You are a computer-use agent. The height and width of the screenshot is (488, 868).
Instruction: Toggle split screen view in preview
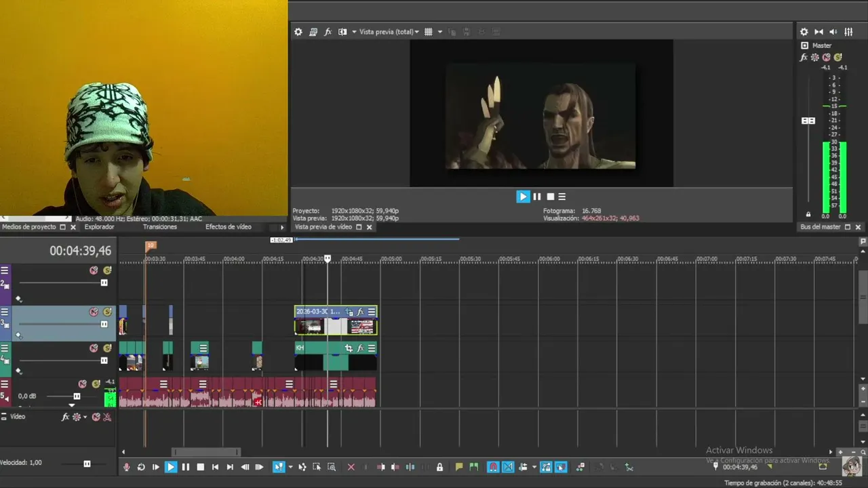pos(342,32)
